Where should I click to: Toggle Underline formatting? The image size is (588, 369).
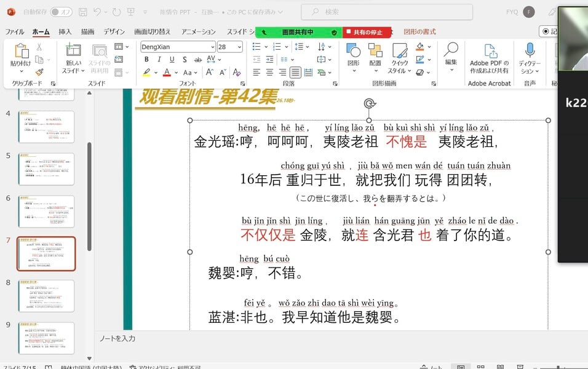click(170, 60)
